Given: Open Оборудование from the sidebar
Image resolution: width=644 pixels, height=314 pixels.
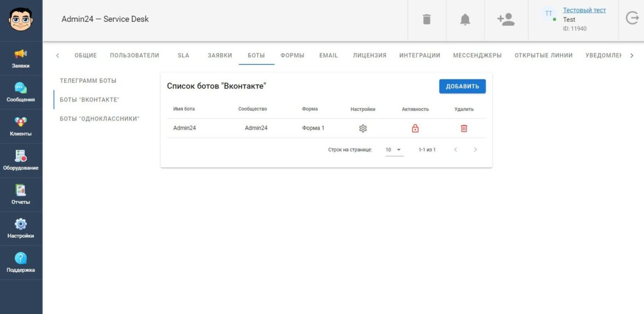Looking at the screenshot, I should coord(21,160).
